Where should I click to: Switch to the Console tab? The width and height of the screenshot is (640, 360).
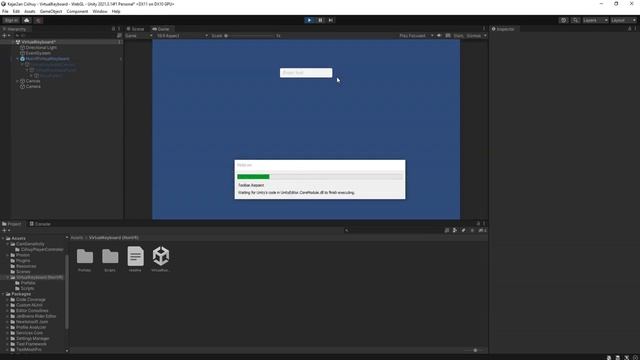tap(40, 224)
